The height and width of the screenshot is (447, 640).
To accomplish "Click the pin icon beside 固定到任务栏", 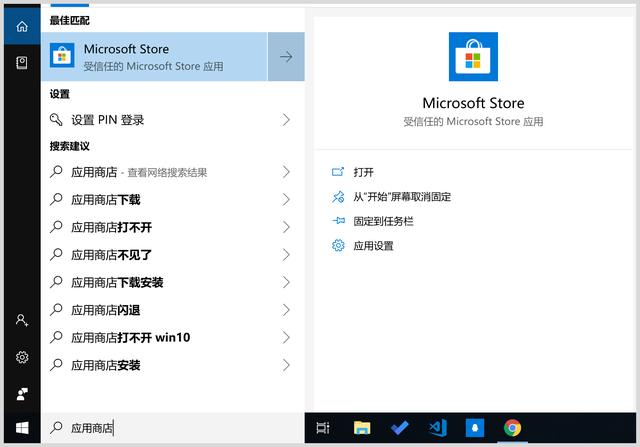I will tap(338, 221).
